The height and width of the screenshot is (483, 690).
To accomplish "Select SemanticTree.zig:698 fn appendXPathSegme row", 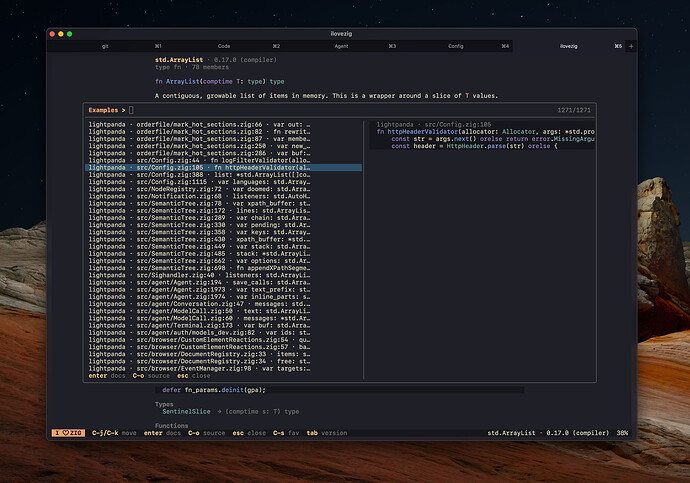I will [x=224, y=268].
